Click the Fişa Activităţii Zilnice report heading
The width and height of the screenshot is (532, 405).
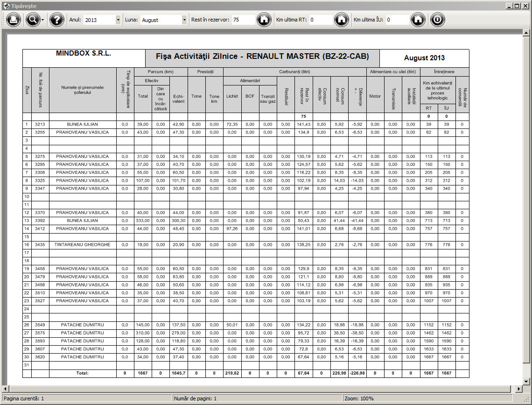click(x=262, y=57)
